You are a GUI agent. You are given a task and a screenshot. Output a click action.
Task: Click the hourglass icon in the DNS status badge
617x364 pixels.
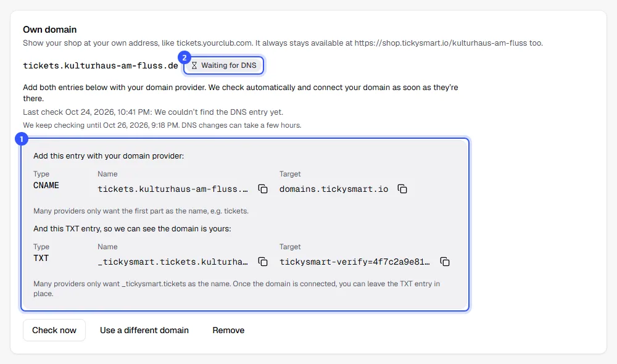194,65
